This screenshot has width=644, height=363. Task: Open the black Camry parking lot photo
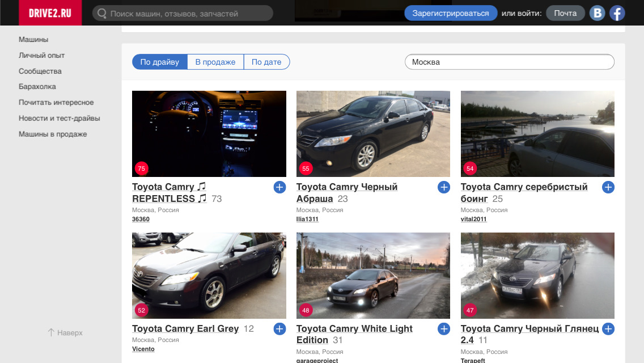click(x=374, y=134)
